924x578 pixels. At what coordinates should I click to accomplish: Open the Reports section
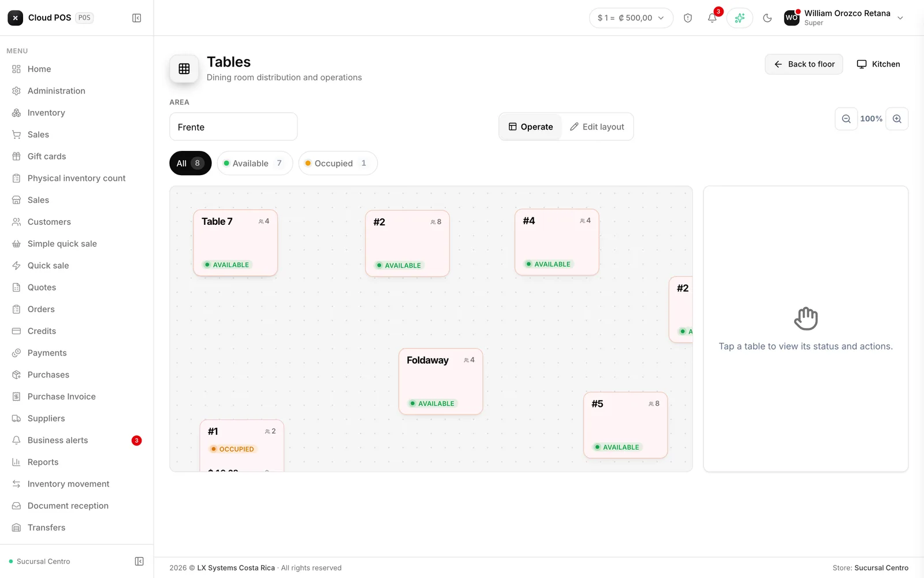77,462
